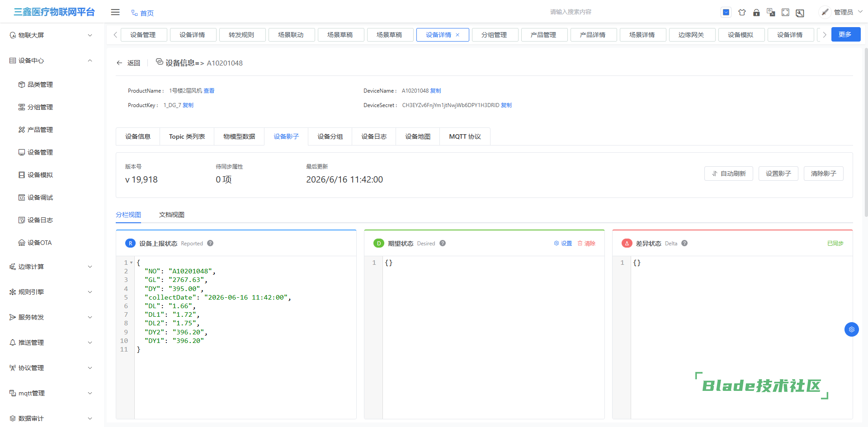
Task: Expand the 边缘计算 menu
Action: 51,267
